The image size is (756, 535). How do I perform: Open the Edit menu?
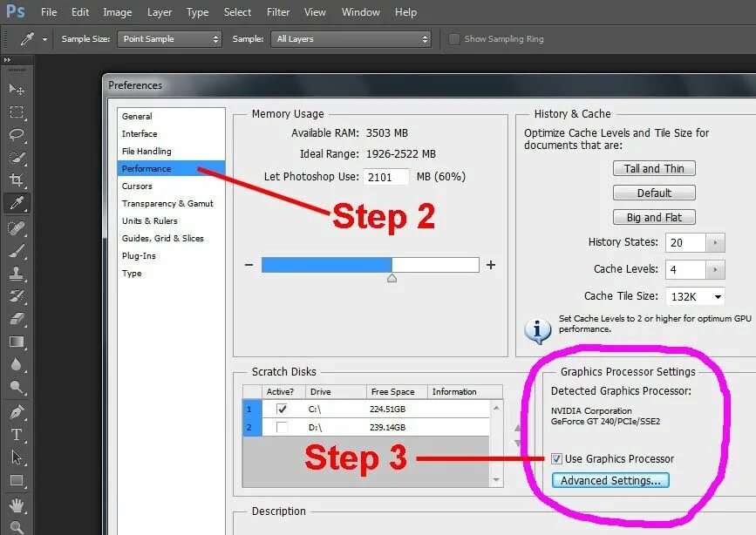point(80,12)
